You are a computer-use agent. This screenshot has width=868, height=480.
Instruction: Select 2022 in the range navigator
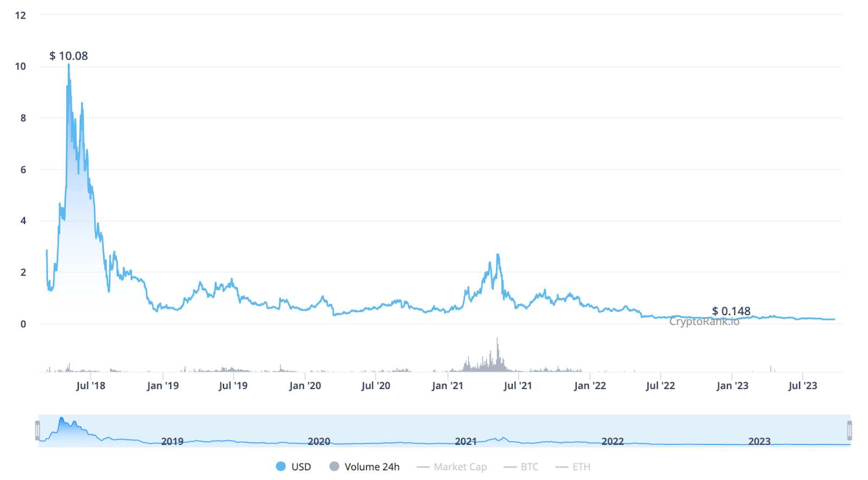pyautogui.click(x=612, y=441)
